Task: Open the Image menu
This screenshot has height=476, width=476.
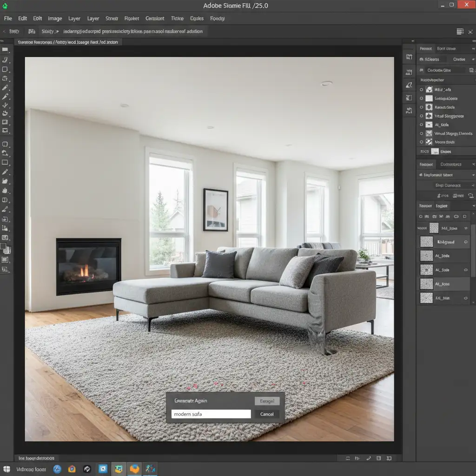Action: (55, 19)
